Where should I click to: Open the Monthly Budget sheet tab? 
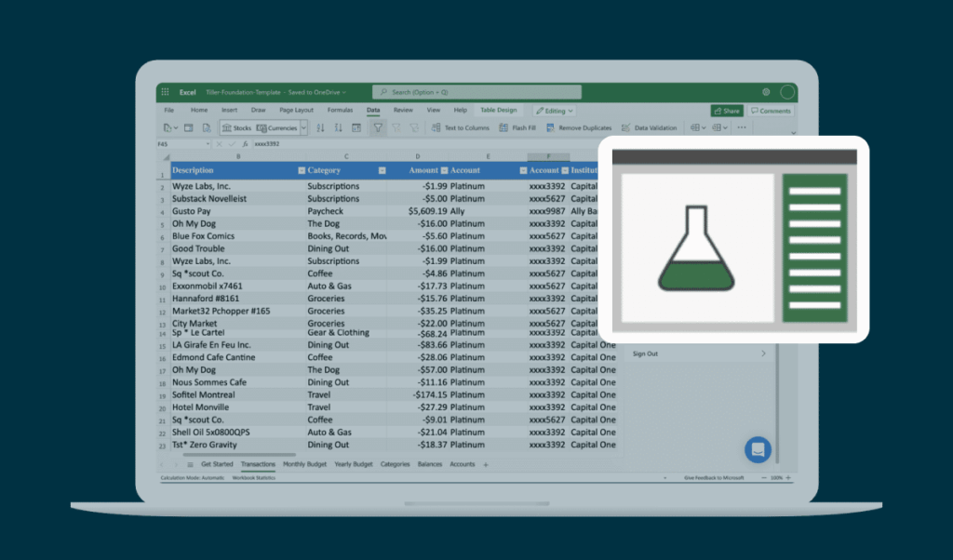304,464
